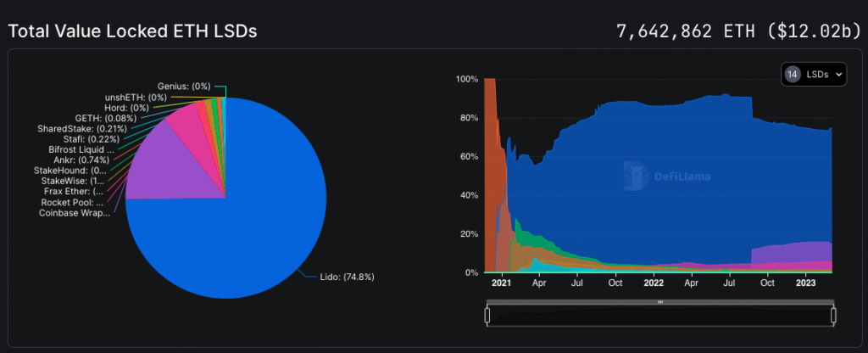
Task: Click the '0%' y-axis label
Action: pos(471,272)
